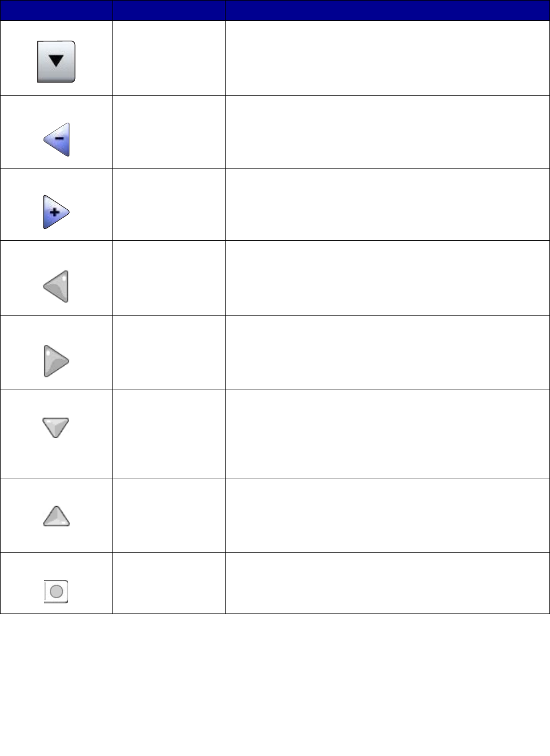Screen dimensions: 550x756
Task: Click the first dark blue header cell above icons
Action: (56, 10)
